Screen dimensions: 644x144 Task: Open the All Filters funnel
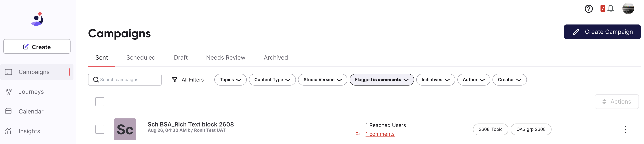pos(188,80)
